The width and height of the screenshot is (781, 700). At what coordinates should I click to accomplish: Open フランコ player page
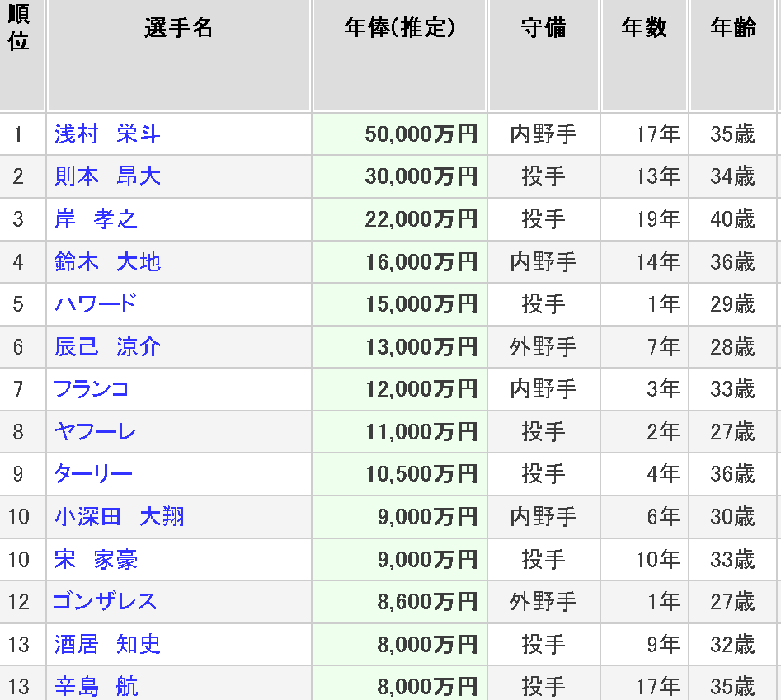coord(92,389)
